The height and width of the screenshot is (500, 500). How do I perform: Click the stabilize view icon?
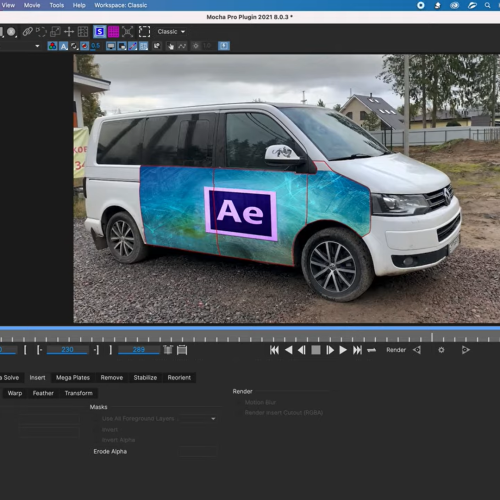point(157,46)
